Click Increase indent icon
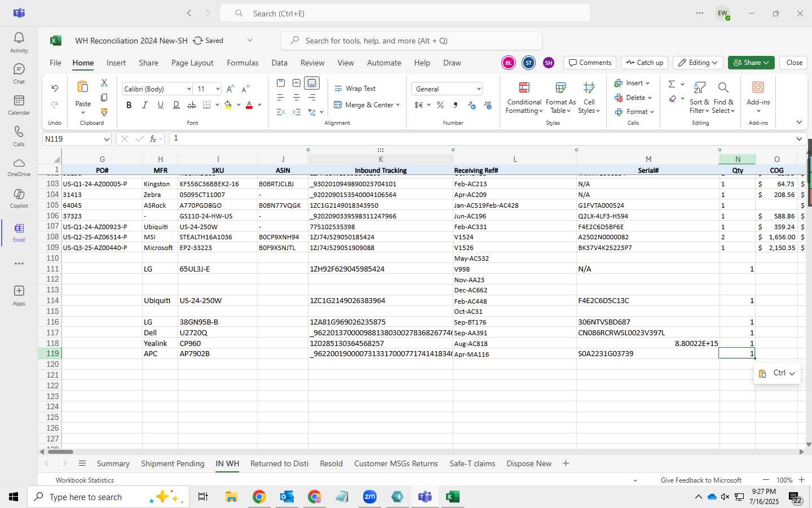This screenshot has width=812, height=508. coord(297,112)
